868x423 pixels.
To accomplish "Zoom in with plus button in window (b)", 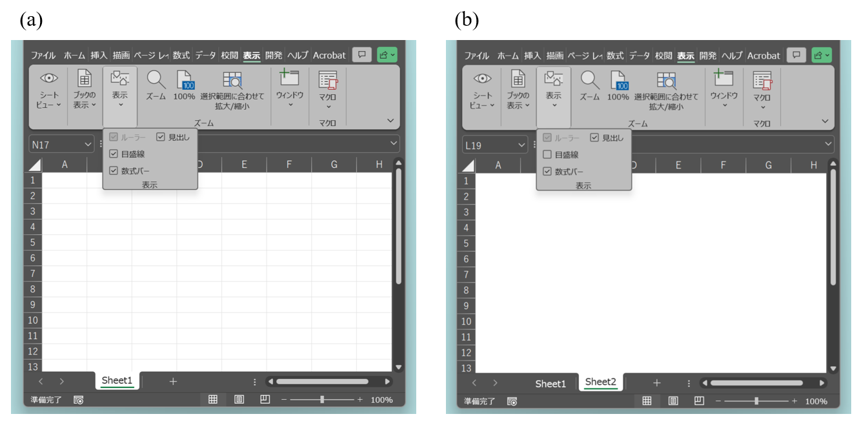I will coord(794,401).
